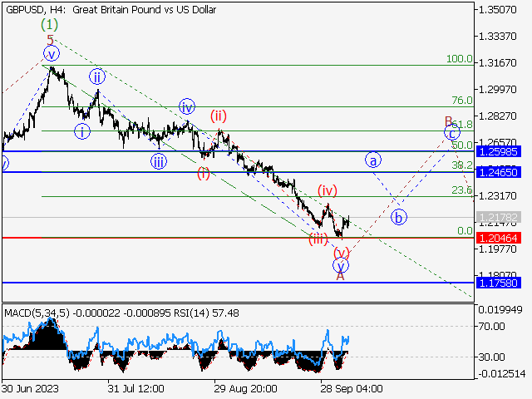
Task: Click the 1.23170 price axis value
Action: 497,196
